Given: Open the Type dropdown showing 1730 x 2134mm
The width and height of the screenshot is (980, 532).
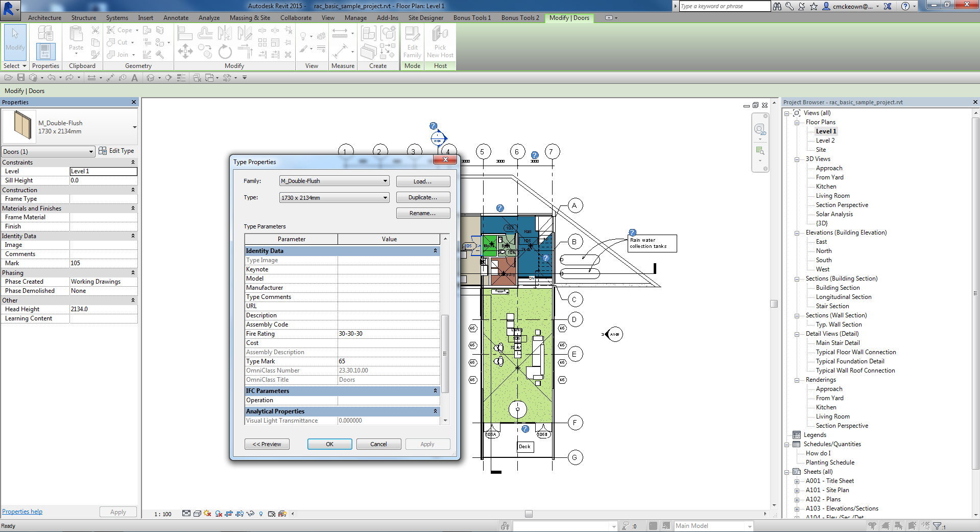Looking at the screenshot, I should point(385,198).
